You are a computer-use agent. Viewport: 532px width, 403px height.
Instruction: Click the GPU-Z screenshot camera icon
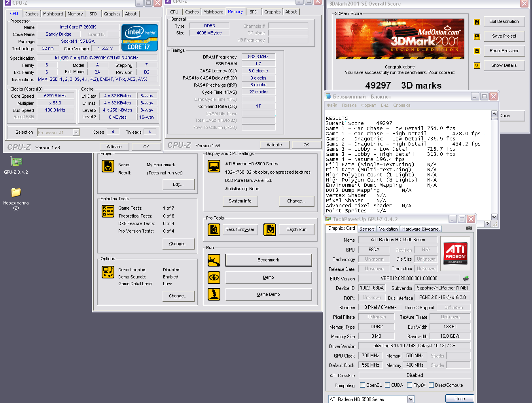(x=469, y=228)
